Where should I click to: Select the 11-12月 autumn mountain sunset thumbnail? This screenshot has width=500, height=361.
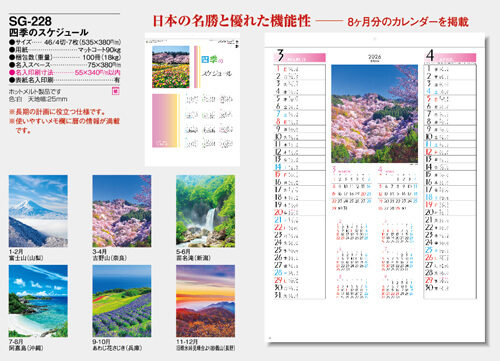[x=205, y=301]
